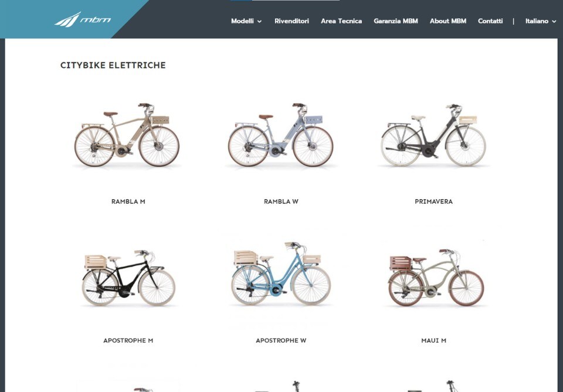Viewport: 563px width, 392px height.
Task: Expand the Modelli dropdown chevron
Action: pos(260,22)
